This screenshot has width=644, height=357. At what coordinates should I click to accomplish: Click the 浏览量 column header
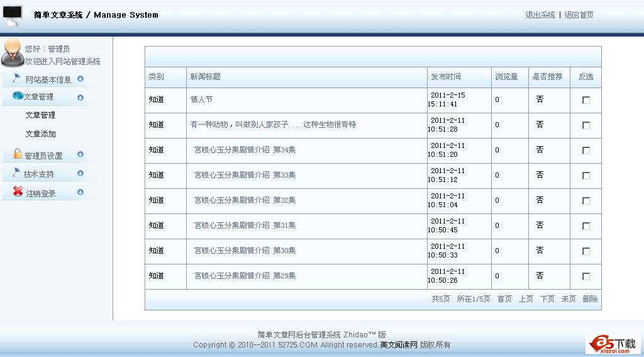(x=506, y=77)
